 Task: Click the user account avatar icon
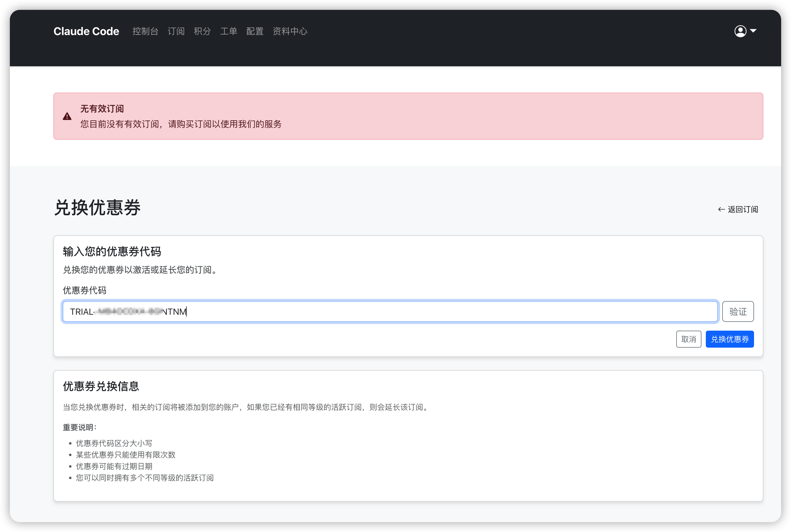[x=740, y=31]
